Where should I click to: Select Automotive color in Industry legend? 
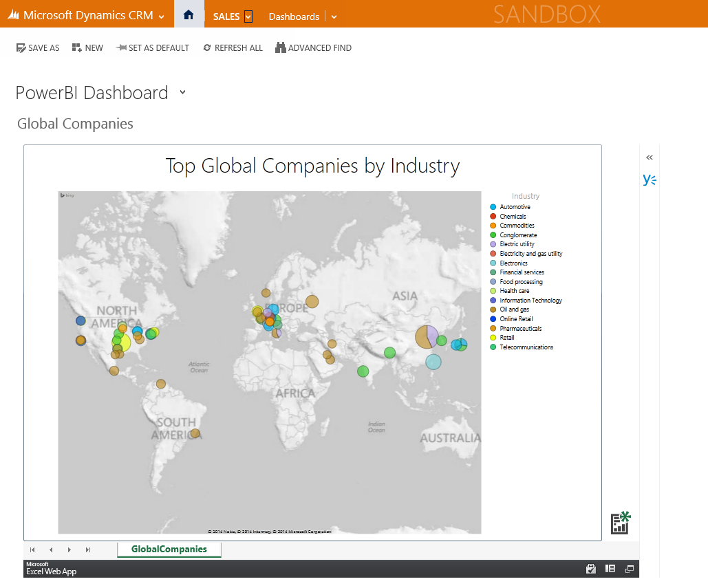[x=493, y=207]
